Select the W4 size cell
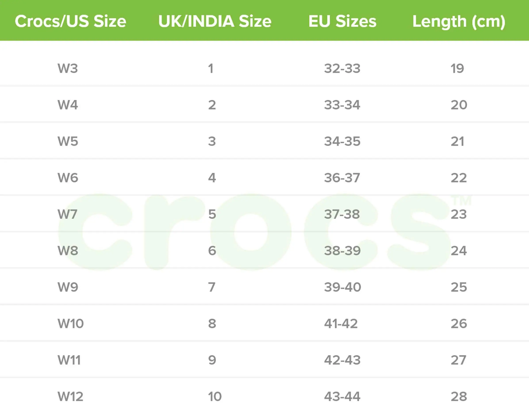This screenshot has width=529, height=420. click(x=68, y=105)
